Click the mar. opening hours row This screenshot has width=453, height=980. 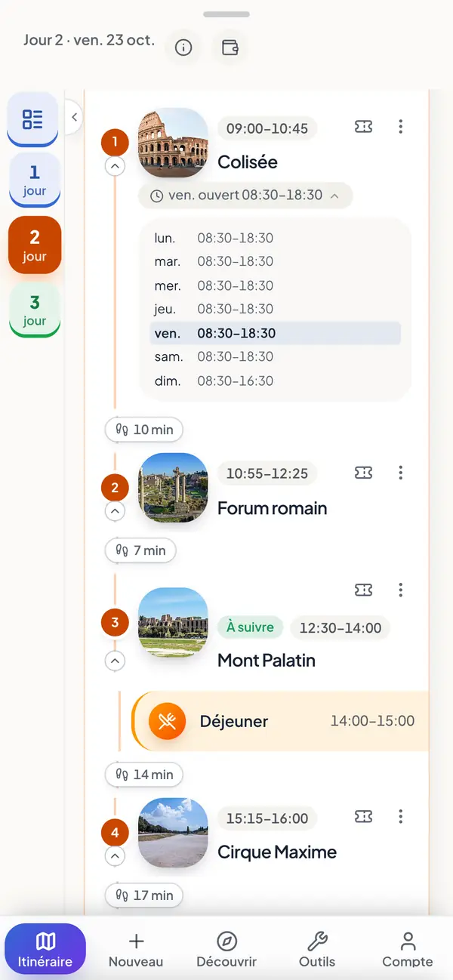(x=275, y=261)
